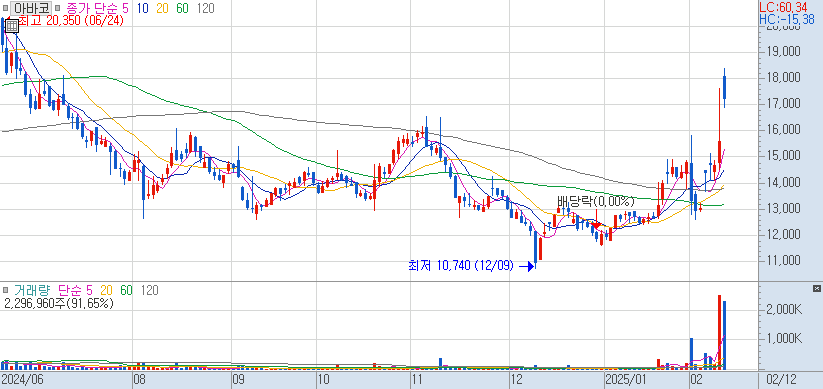
Task: Click the 2025/01 date axis label
Action: [x=626, y=380]
